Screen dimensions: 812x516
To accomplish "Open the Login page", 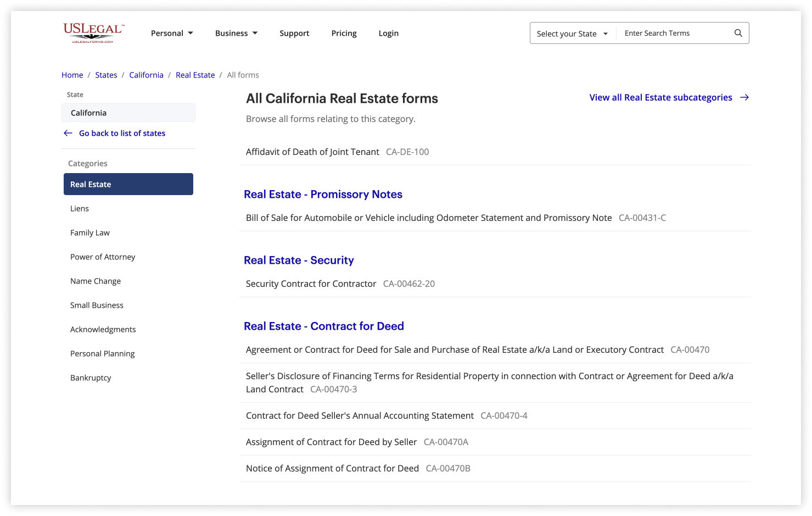I will coord(388,33).
